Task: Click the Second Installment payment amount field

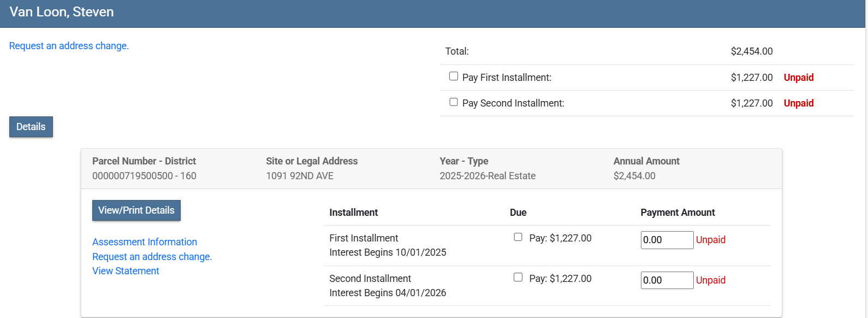Action: (x=667, y=280)
